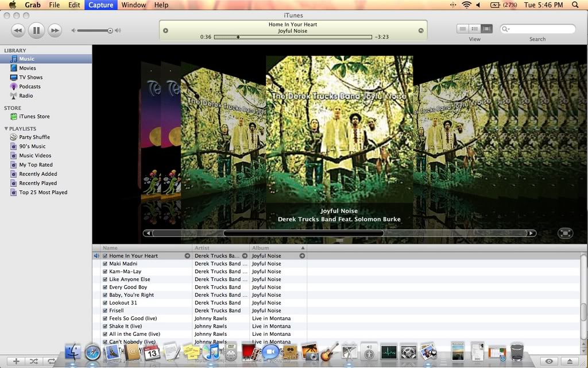This screenshot has height=368, width=588.
Task: Uncheck the Lookout 31 song
Action: coord(105,302)
